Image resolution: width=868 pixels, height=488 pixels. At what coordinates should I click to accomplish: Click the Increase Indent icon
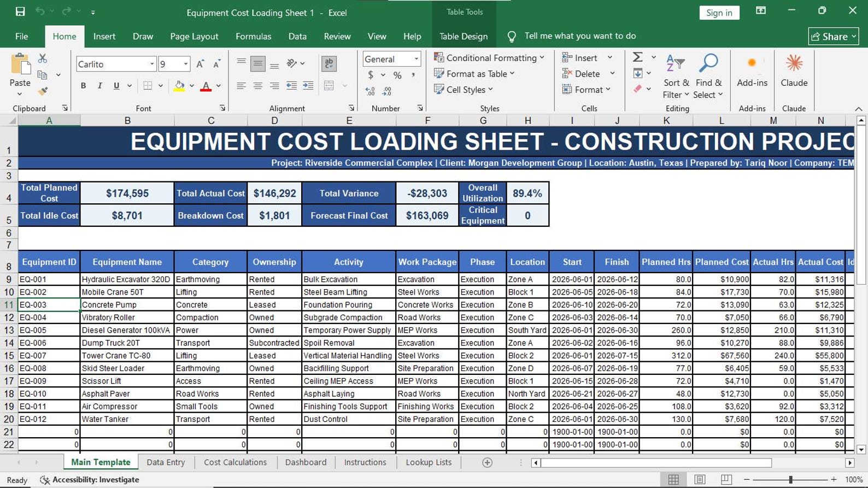[308, 86]
